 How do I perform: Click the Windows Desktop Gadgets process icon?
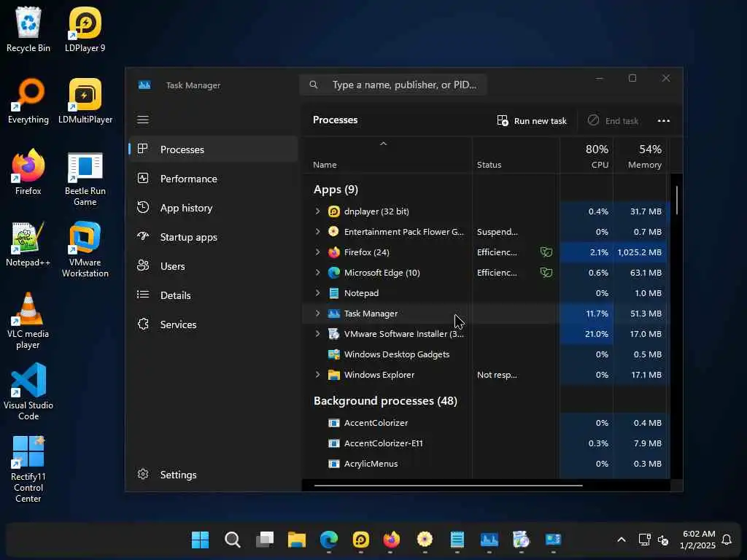(334, 354)
